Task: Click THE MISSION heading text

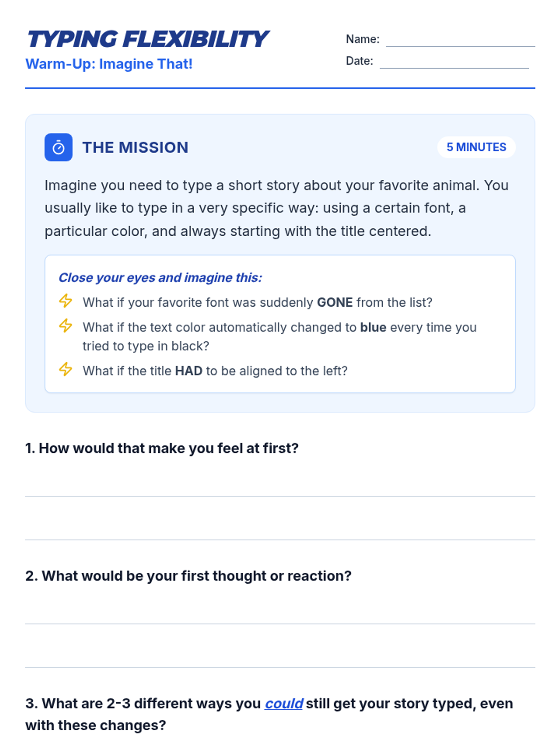Action: tap(135, 148)
